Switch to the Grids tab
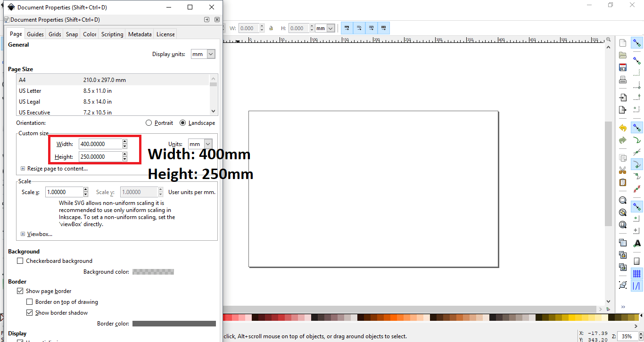This screenshot has height=342, width=644. [55, 34]
